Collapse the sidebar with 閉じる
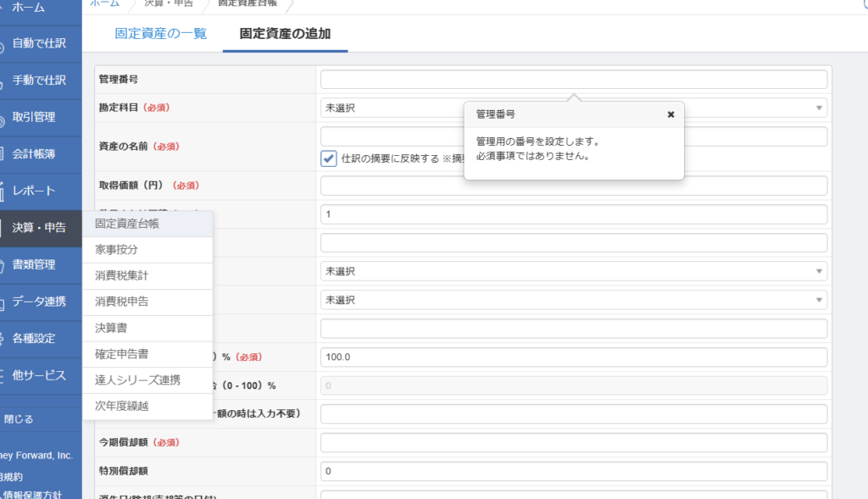 coord(19,419)
